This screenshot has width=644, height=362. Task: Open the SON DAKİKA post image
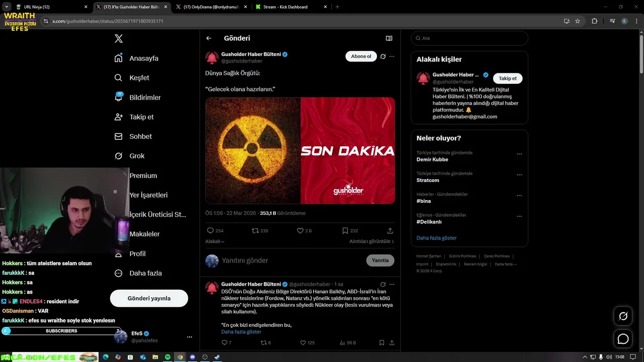coord(348,151)
